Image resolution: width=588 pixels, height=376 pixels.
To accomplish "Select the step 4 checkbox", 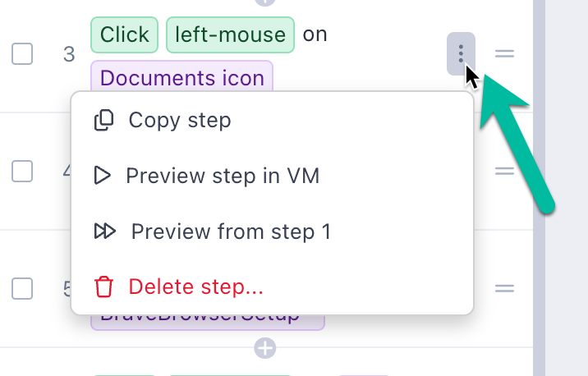I will [22, 172].
